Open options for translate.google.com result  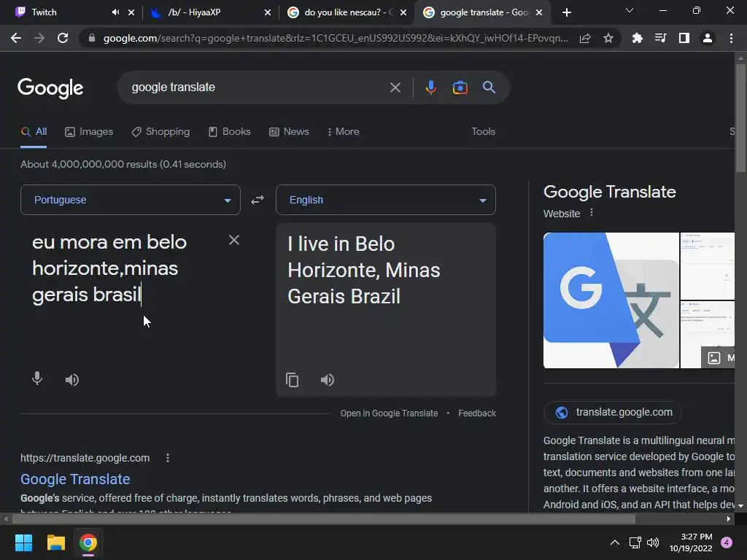(x=167, y=458)
